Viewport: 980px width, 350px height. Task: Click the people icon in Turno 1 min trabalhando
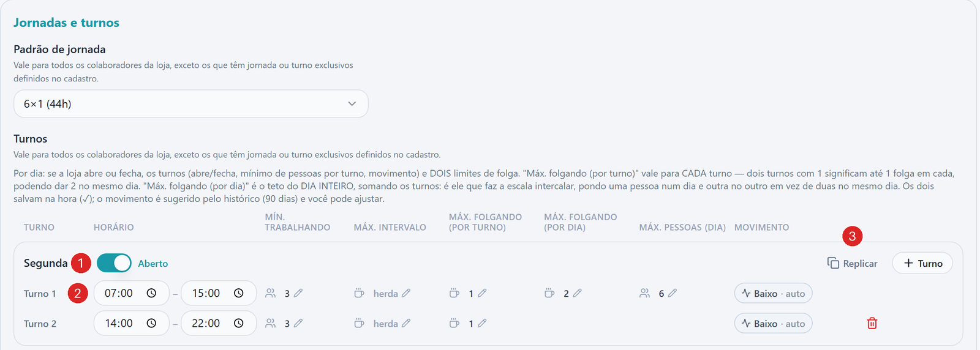(270, 293)
